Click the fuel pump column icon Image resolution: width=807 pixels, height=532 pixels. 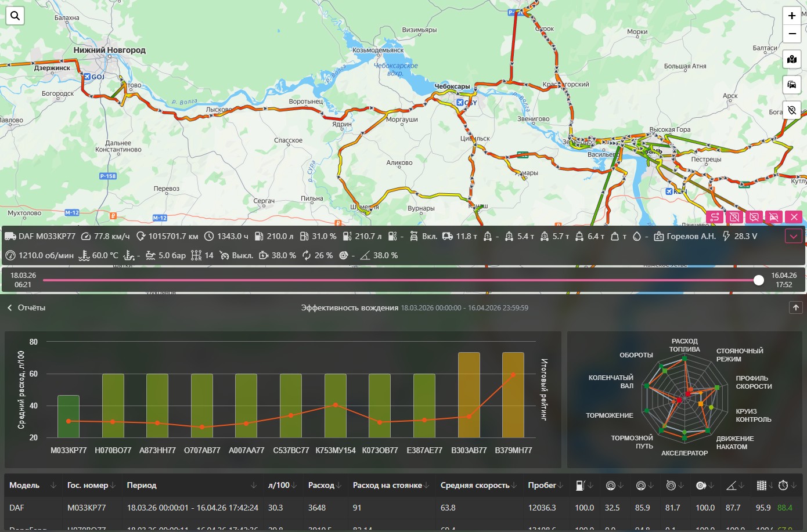(581, 486)
